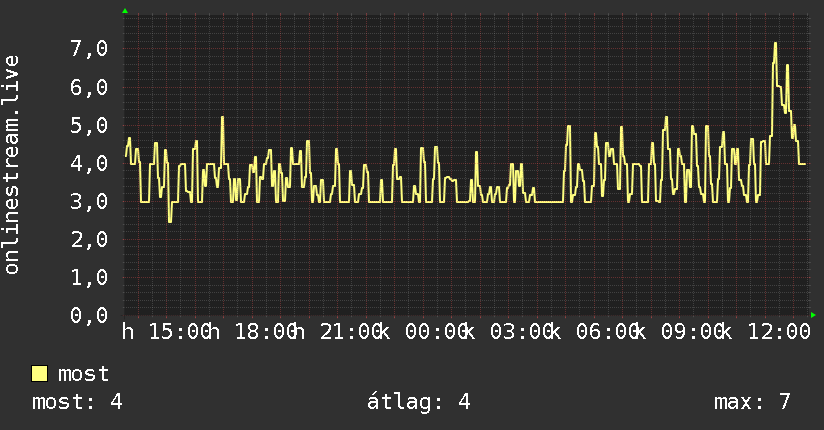Click the 2,0 y-axis label

pyautogui.click(x=89, y=240)
